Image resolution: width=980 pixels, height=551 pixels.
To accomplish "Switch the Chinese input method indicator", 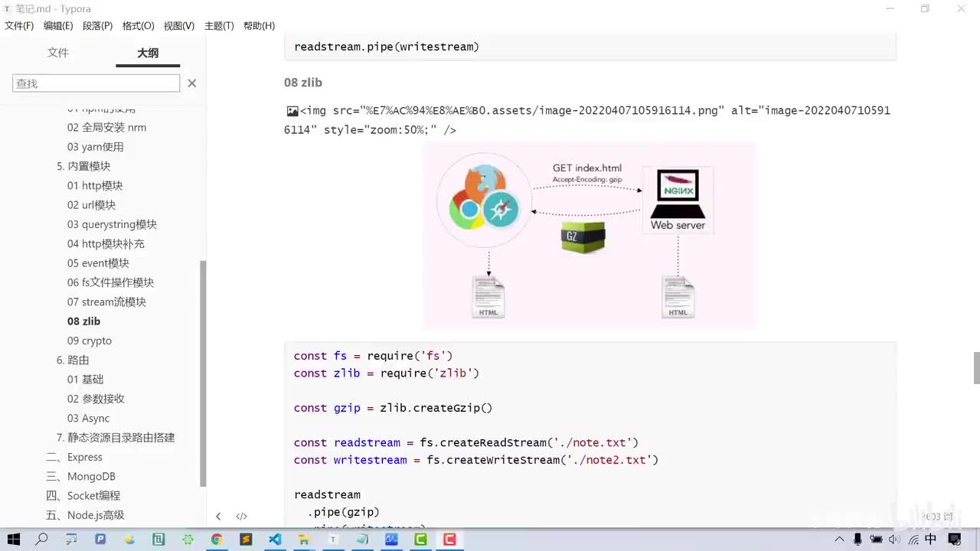I will (931, 540).
